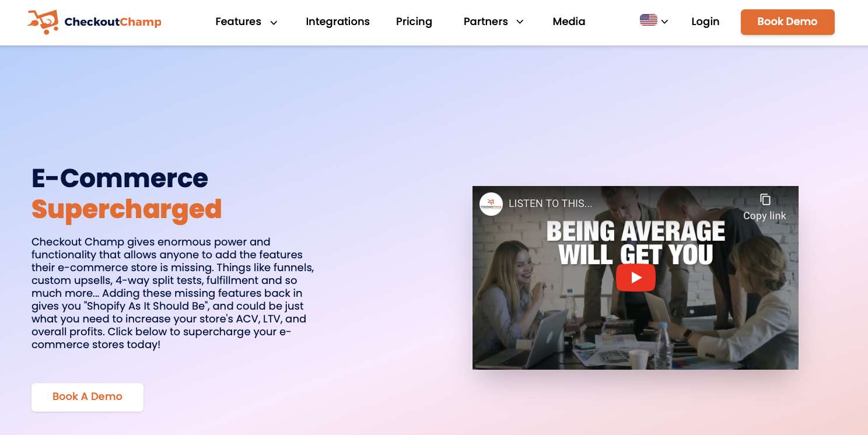
Task: Open the LISTEN TO THIS... video title
Action: point(550,204)
